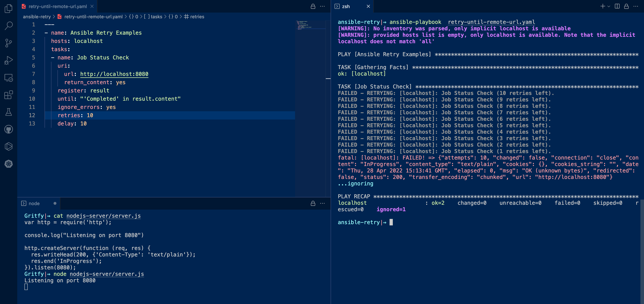Open the Kubernetes sidebar view
Viewport: 644px width, 304px height.
(x=8, y=164)
